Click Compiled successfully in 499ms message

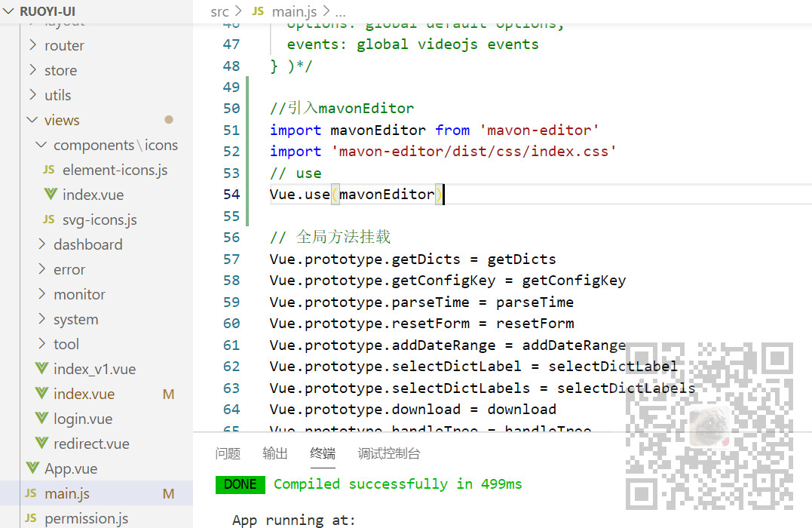coord(398,484)
